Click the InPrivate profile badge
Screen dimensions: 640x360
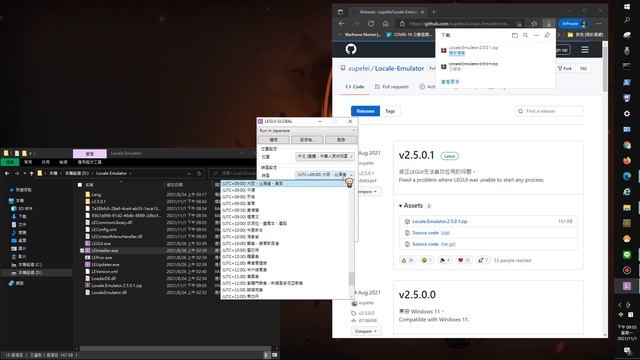[574, 24]
